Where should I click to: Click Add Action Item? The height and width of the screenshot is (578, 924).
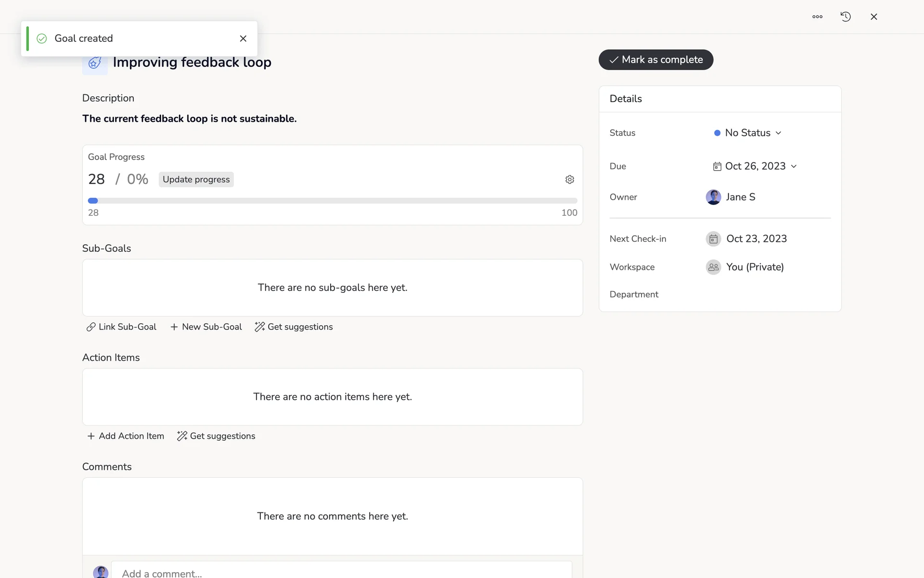[x=126, y=436]
